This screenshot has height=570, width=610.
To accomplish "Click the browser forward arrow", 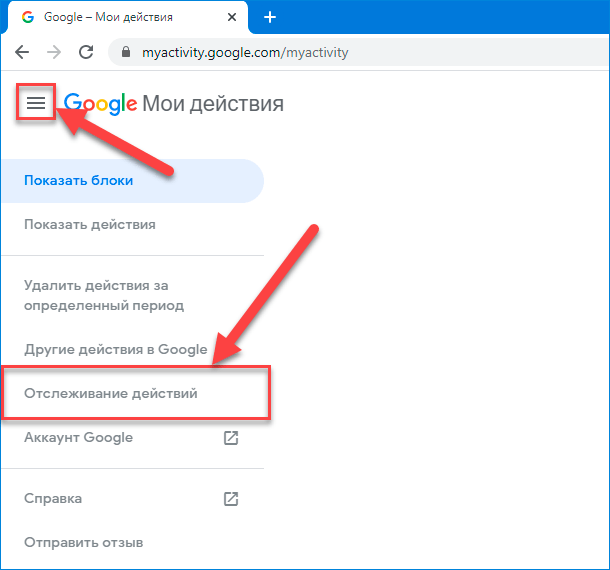I will tap(54, 52).
